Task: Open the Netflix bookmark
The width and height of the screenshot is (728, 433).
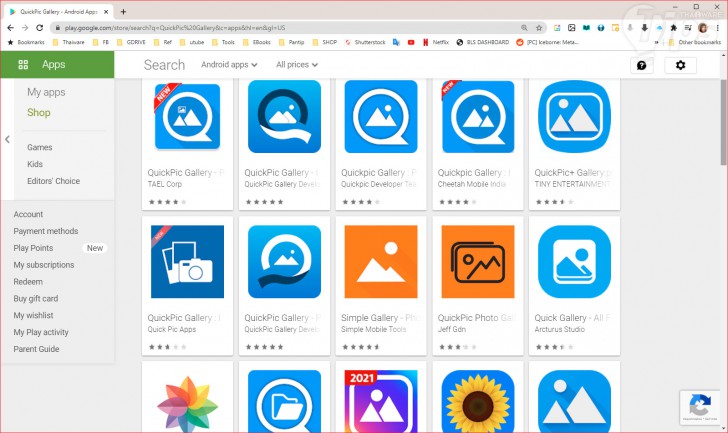Action: coord(436,42)
